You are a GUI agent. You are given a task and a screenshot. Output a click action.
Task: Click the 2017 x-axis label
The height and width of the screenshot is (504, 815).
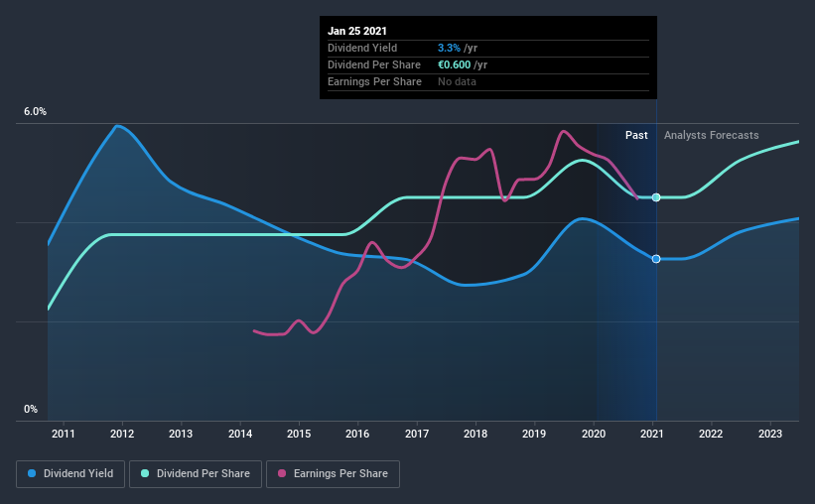417,434
